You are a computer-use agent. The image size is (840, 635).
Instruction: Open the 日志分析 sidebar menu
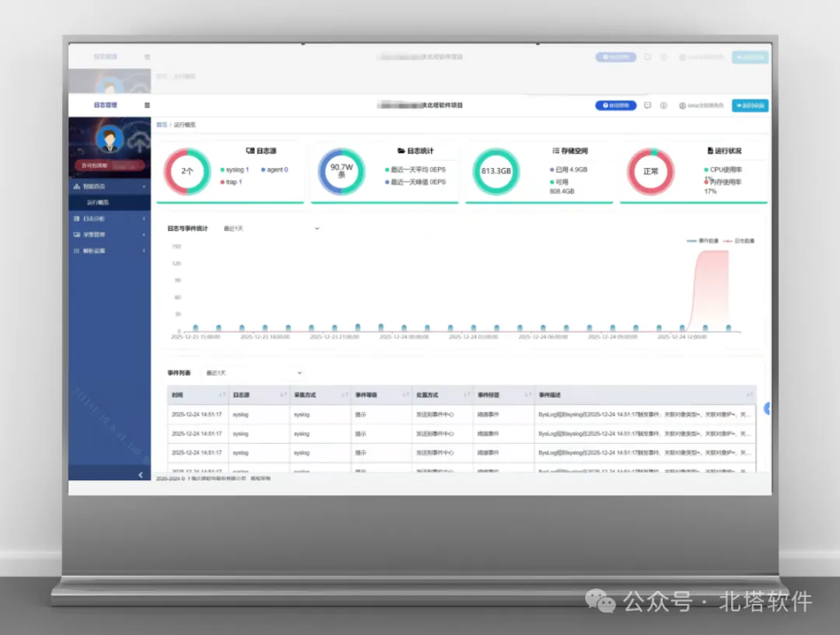(x=110, y=218)
